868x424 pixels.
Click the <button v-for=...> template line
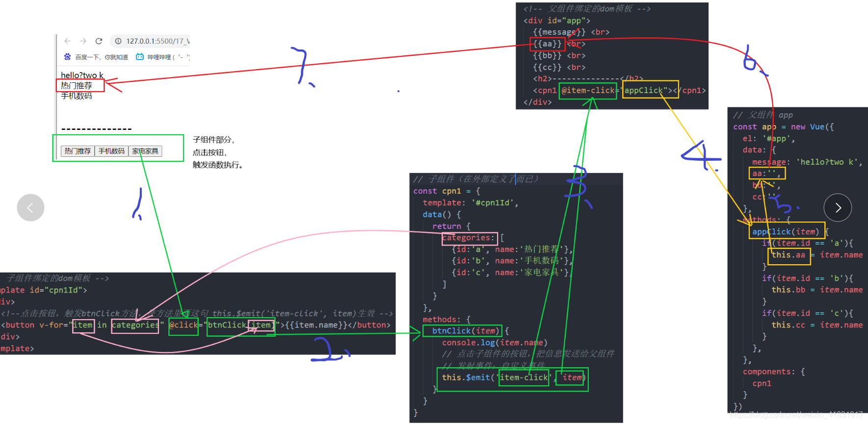[196, 325]
